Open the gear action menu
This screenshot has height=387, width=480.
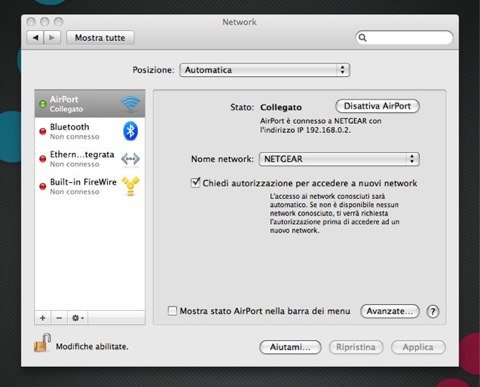pyautogui.click(x=78, y=318)
